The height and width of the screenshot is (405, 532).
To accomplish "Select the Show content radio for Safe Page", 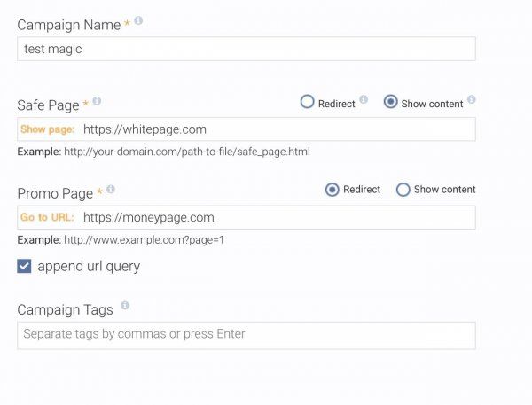I will [390, 102].
